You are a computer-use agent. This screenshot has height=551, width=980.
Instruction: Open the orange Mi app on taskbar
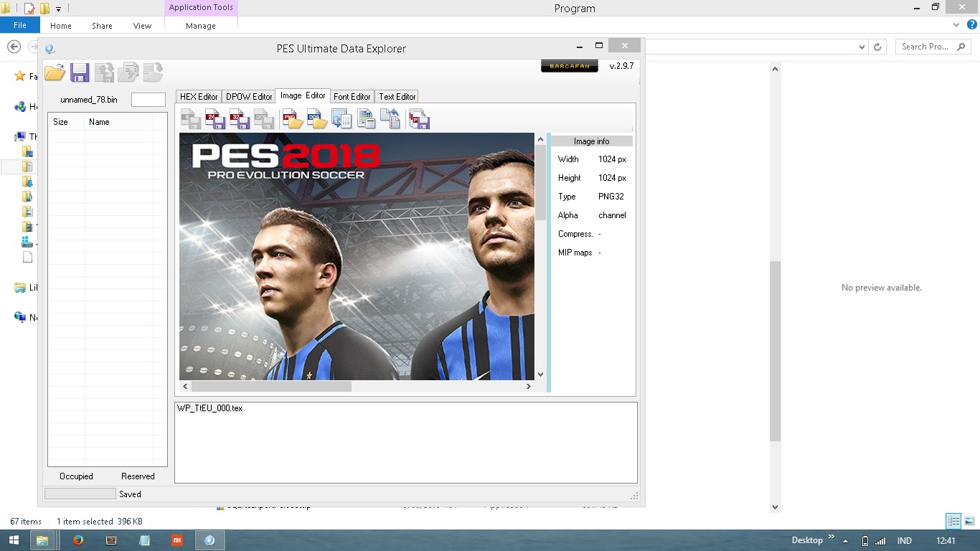(x=176, y=540)
